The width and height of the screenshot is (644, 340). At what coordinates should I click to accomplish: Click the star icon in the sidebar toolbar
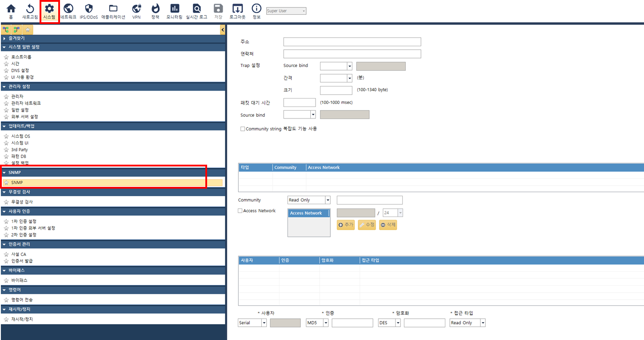coord(28,30)
